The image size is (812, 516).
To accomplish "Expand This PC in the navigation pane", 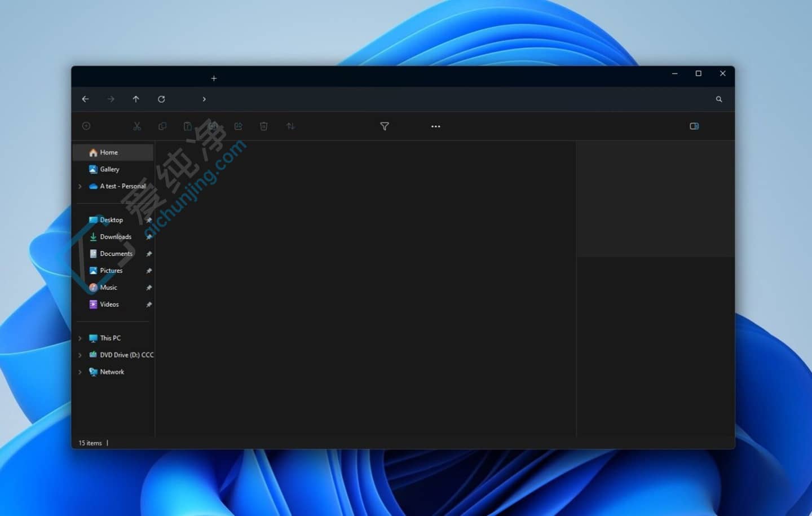I will pyautogui.click(x=79, y=338).
